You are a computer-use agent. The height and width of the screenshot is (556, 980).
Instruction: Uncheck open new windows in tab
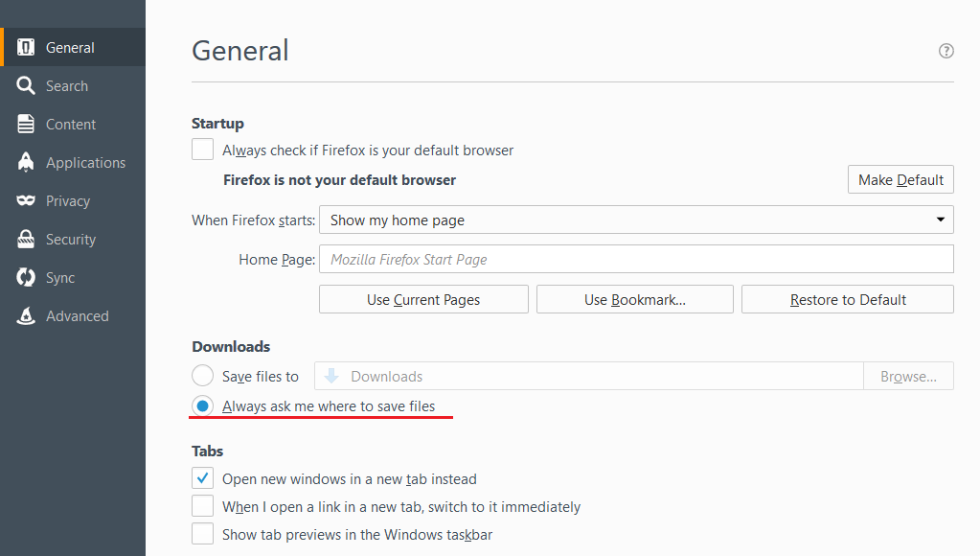pos(202,478)
